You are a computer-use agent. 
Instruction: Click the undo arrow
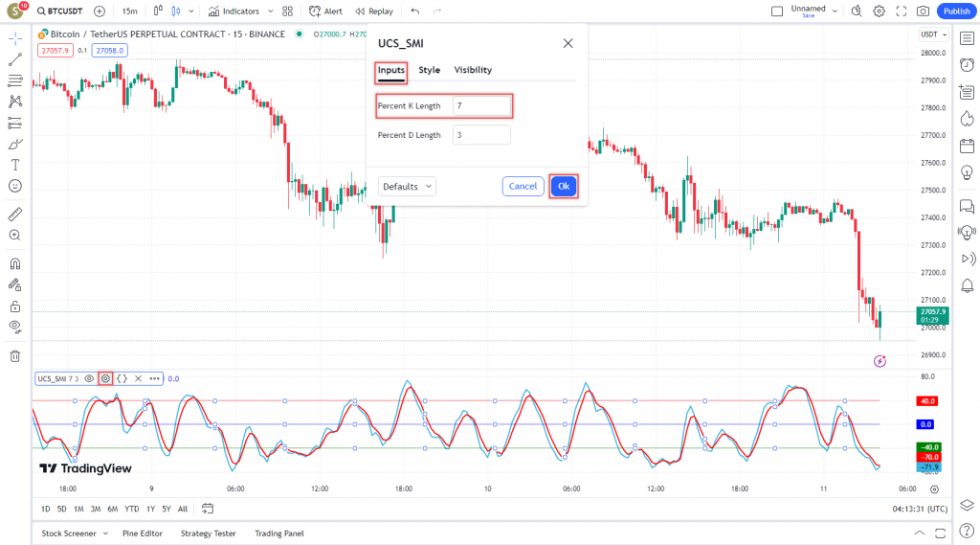415,11
